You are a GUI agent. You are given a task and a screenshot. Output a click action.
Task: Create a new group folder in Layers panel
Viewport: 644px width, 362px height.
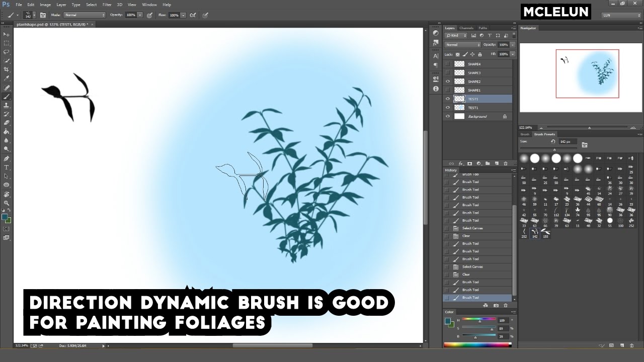[488, 163]
